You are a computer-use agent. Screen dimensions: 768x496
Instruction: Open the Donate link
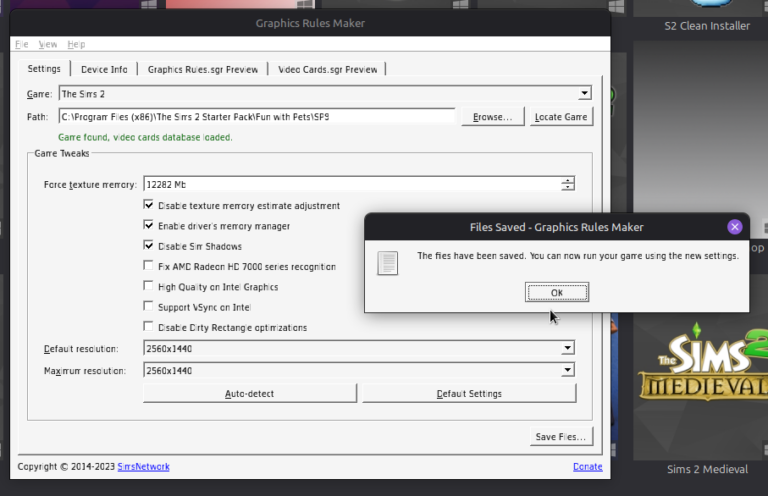[588, 467]
